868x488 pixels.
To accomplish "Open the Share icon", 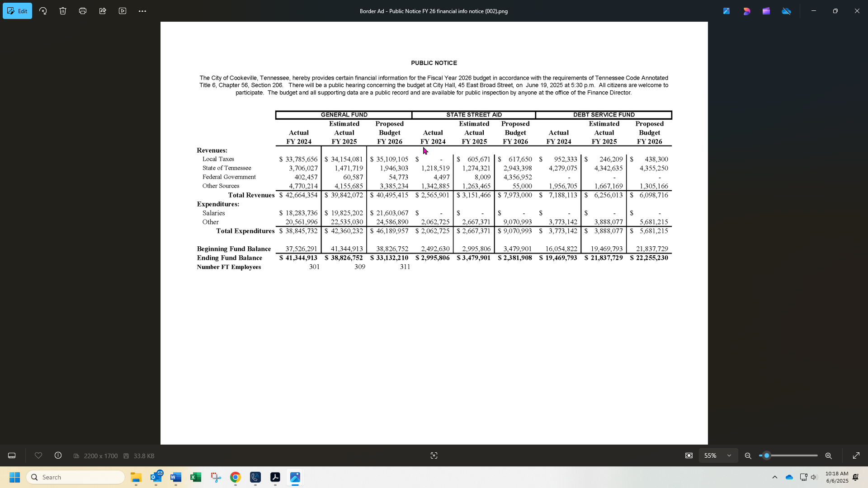I will pyautogui.click(x=103, y=11).
